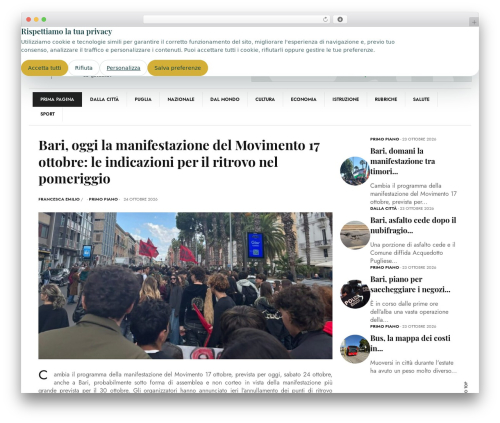Click author name Francesca Emilio
This screenshot has height=423, width=500.
pos(59,199)
